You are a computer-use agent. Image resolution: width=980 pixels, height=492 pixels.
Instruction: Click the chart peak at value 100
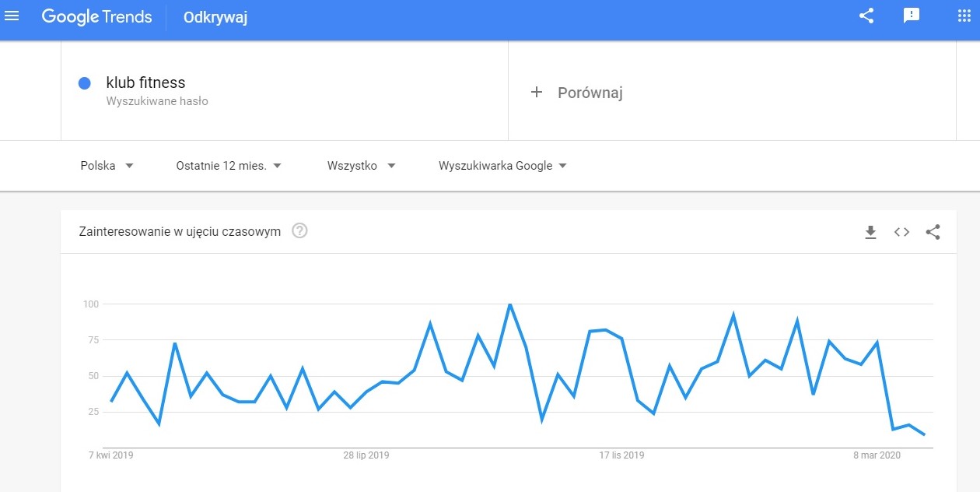[509, 304]
